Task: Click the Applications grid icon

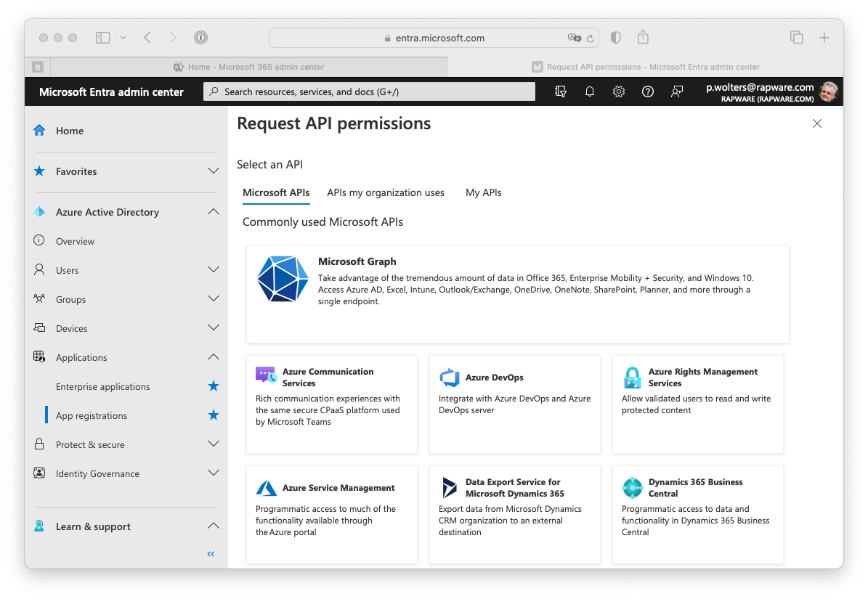Action: point(39,356)
